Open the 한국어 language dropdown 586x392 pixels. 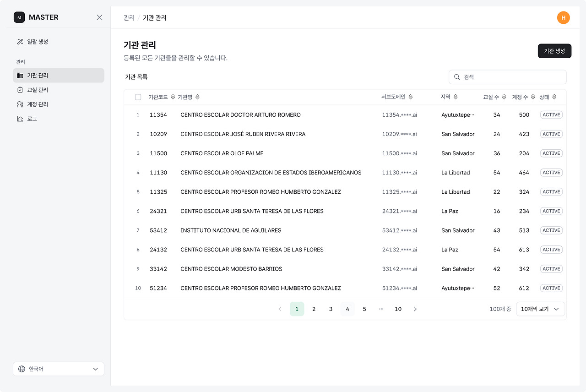tap(59, 369)
